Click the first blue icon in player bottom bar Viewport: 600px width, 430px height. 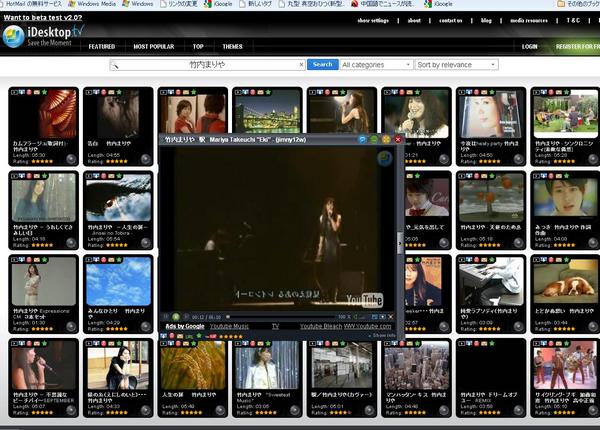(163, 336)
